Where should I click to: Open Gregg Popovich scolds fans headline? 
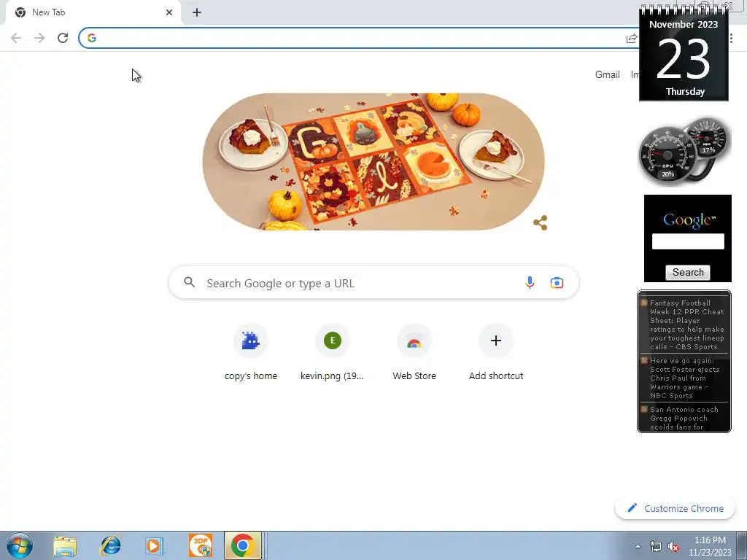pyautogui.click(x=684, y=418)
